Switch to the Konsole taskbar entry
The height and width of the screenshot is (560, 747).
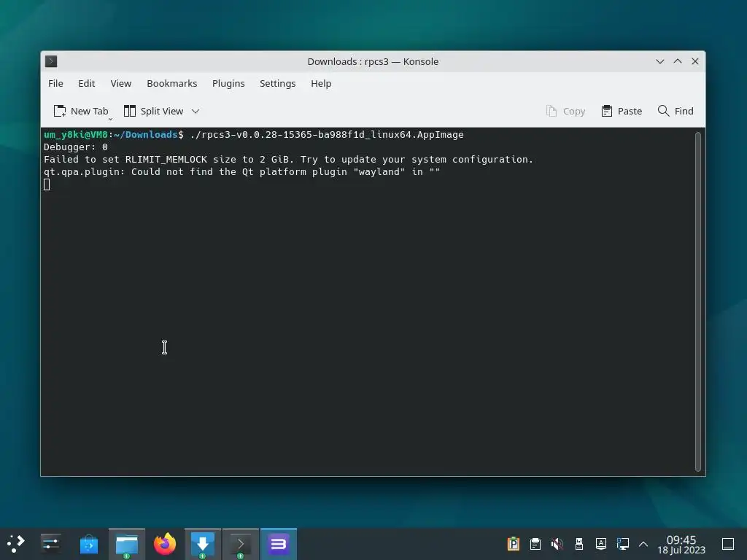(241, 544)
